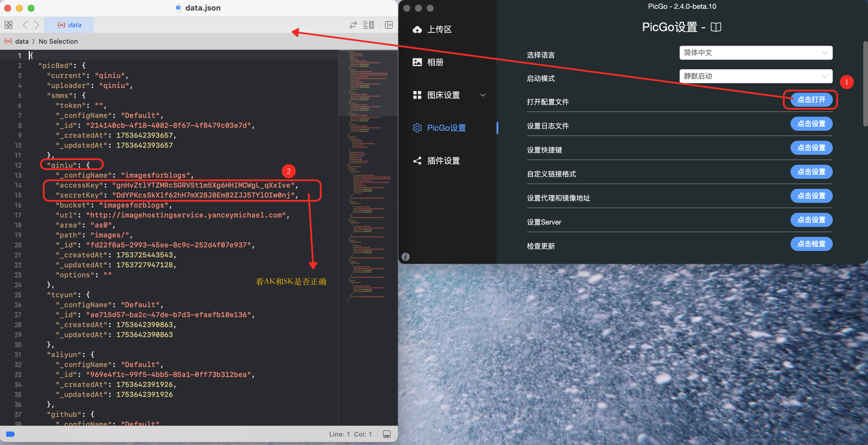868x445 pixels.
Task: Click the info icon at PicGo sidebar bottom
Action: [405, 257]
